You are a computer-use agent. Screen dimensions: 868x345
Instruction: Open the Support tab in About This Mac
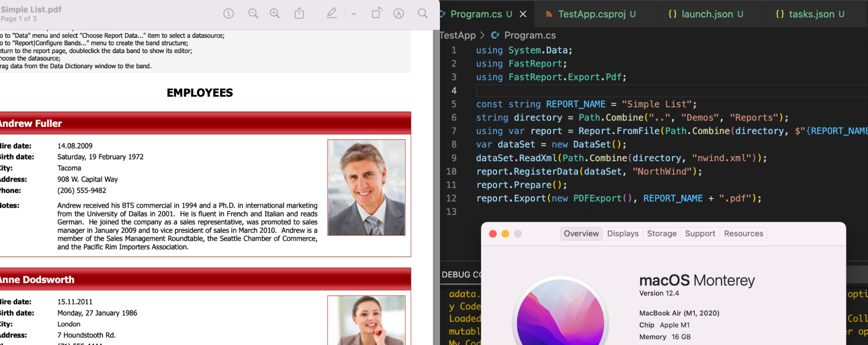[x=700, y=234]
